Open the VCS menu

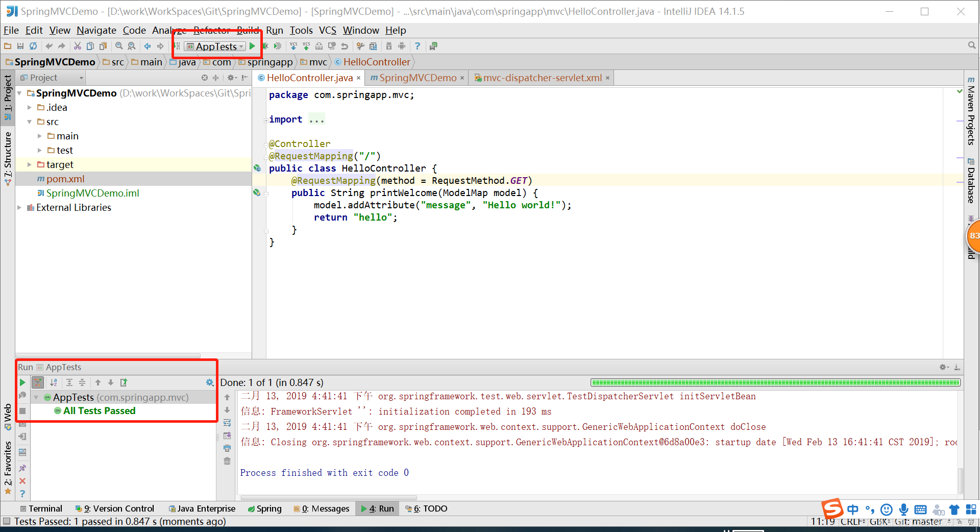tap(328, 31)
